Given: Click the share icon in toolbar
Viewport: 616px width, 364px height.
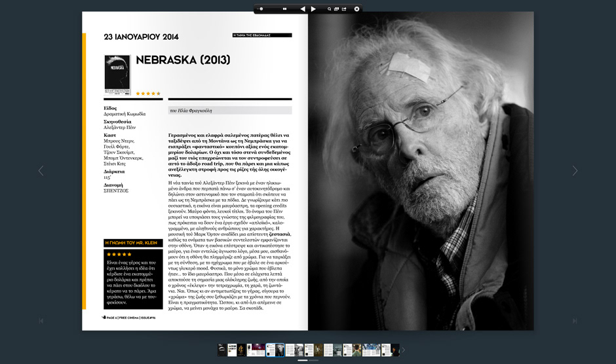Looking at the screenshot, I should coord(344,9).
